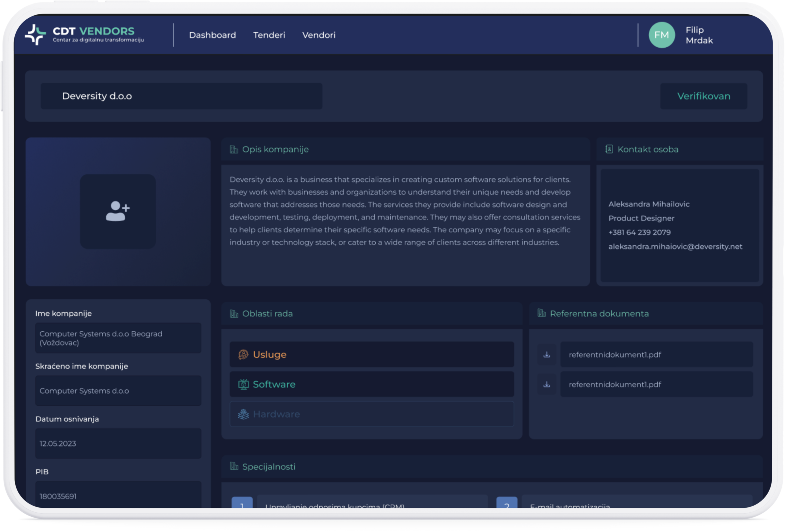Viewport: 785px width, 532px height.
Task: Go to the Tenderi page
Action: [269, 35]
